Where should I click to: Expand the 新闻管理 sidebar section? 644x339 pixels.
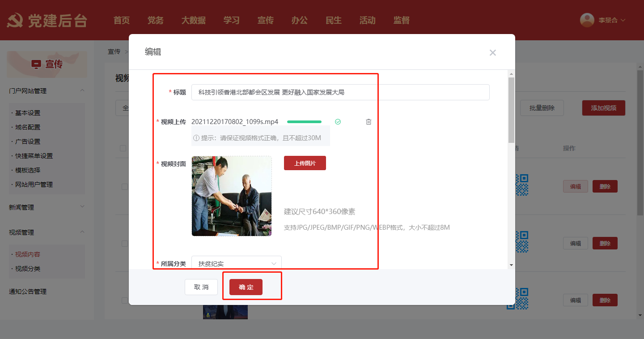click(x=82, y=207)
